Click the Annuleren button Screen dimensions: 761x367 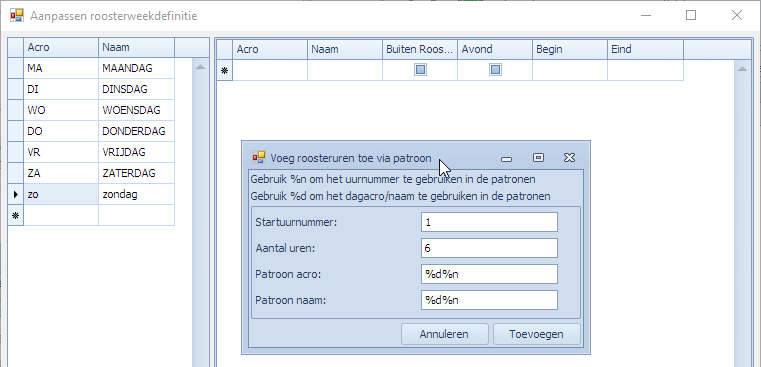coord(445,334)
